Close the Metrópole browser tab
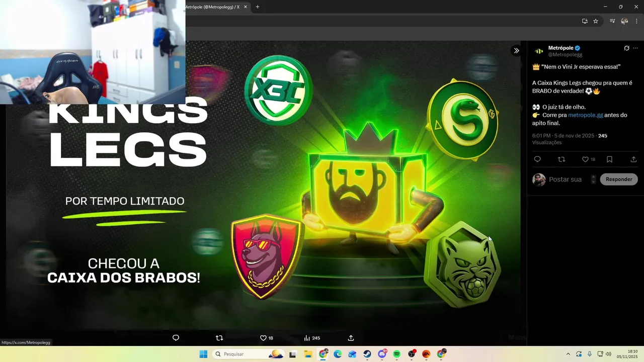The image size is (644, 362). coord(245,7)
